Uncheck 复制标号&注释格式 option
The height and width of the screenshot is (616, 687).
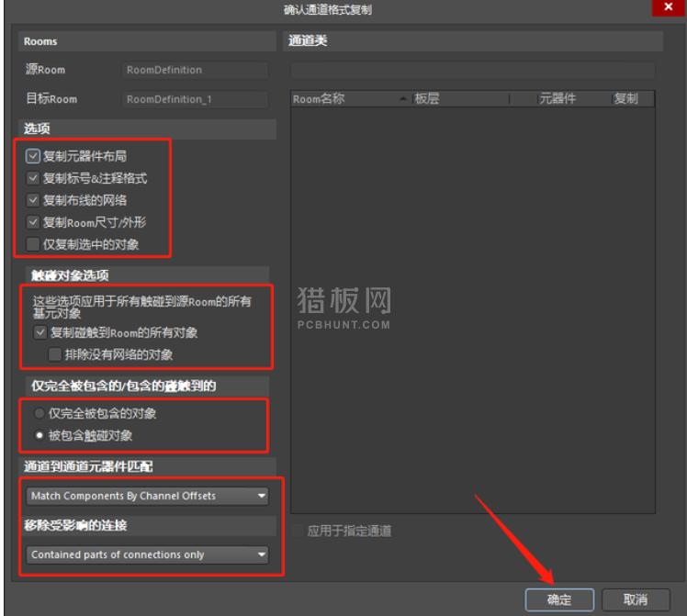(34, 178)
